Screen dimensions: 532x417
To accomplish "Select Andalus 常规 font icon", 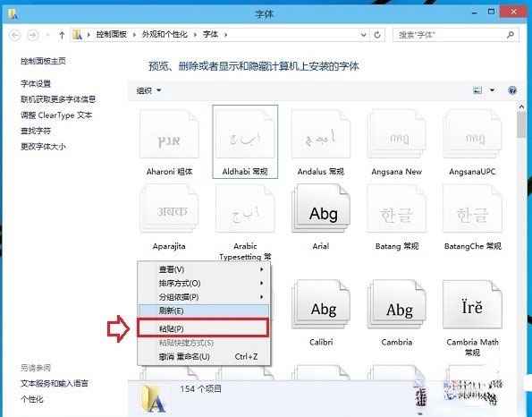I will click(321, 134).
